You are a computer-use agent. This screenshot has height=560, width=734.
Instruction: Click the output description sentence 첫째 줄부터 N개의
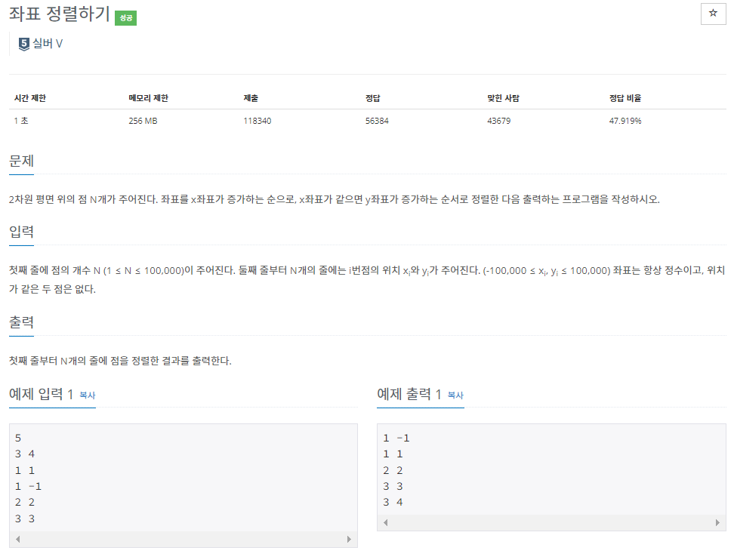120,361
